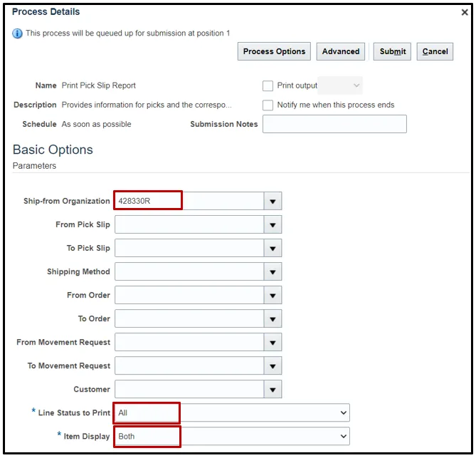
Task: Close the Process Details dialog
Action: pos(465,13)
